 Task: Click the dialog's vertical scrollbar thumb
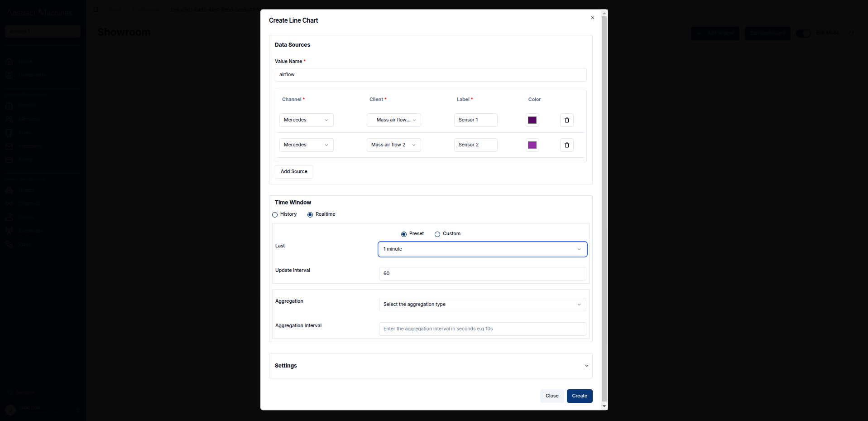[x=604, y=208]
